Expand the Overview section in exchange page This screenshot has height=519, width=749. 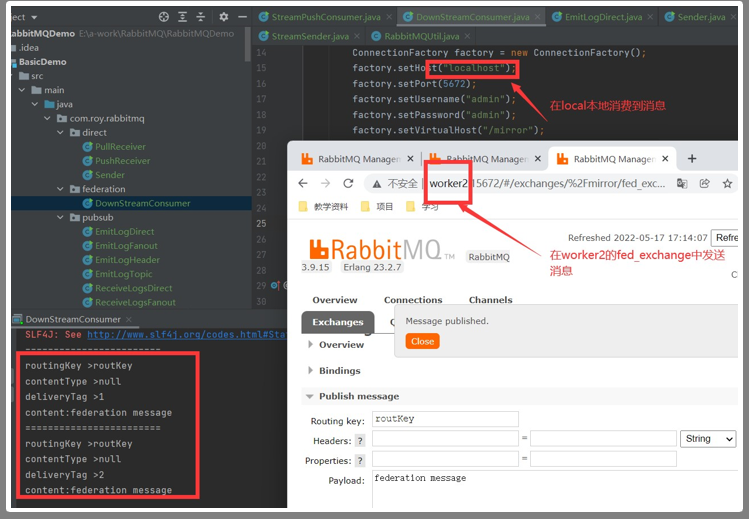[310, 344]
